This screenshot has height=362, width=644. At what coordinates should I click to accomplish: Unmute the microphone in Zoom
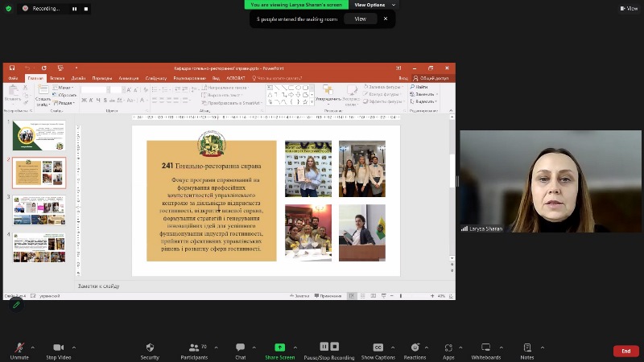pyautogui.click(x=19, y=348)
